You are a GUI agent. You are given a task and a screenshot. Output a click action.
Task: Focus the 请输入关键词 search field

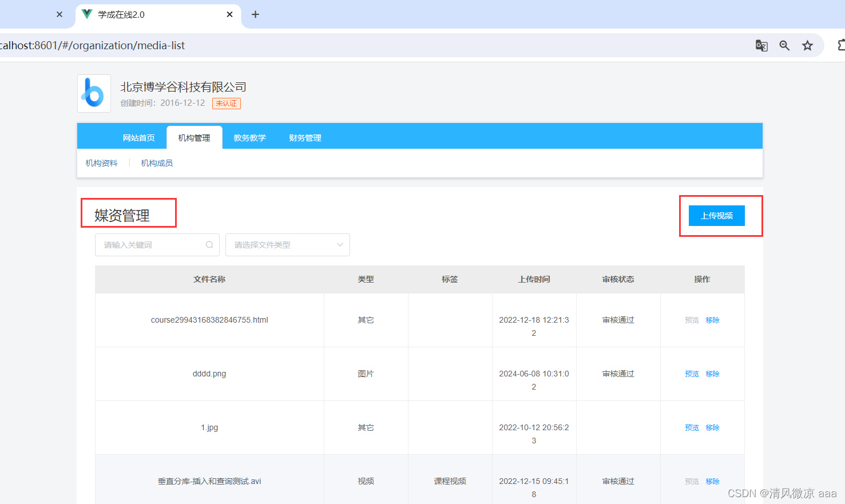click(x=157, y=245)
